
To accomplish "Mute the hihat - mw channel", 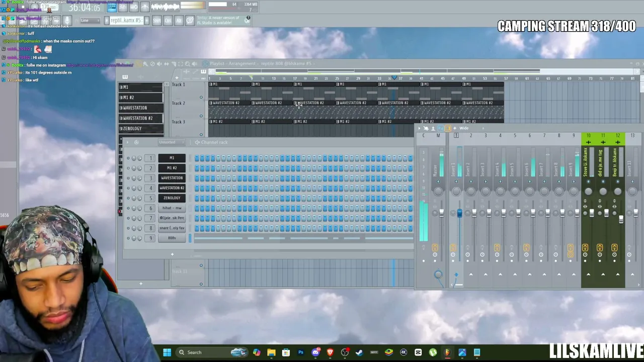I will click(128, 209).
